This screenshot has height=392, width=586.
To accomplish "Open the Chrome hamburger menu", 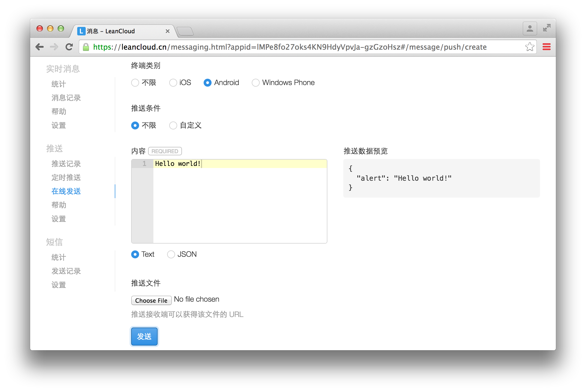I will point(546,47).
